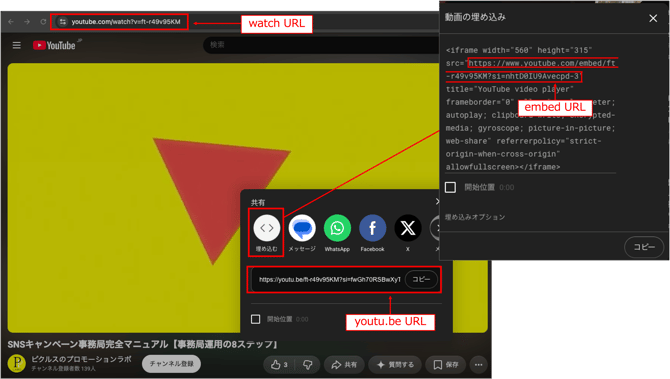The height and width of the screenshot is (379, 670).
Task: Open more actions three-dots menu
Action: point(479,364)
